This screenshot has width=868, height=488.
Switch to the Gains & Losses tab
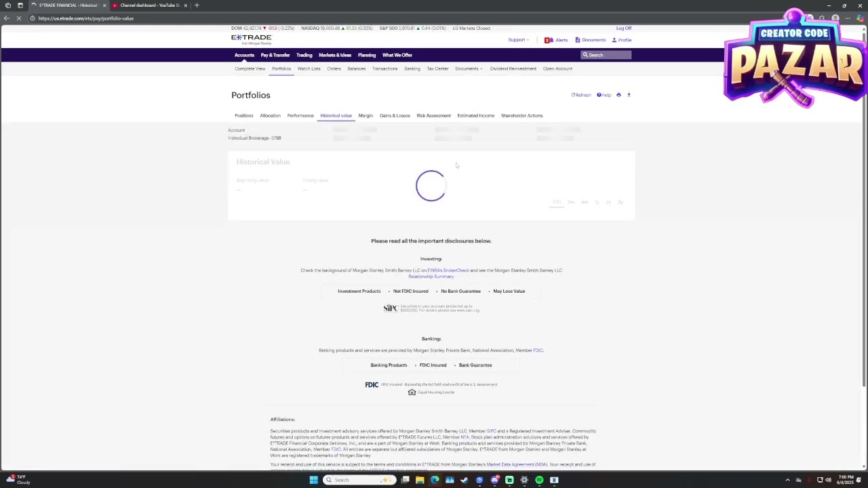(x=395, y=115)
